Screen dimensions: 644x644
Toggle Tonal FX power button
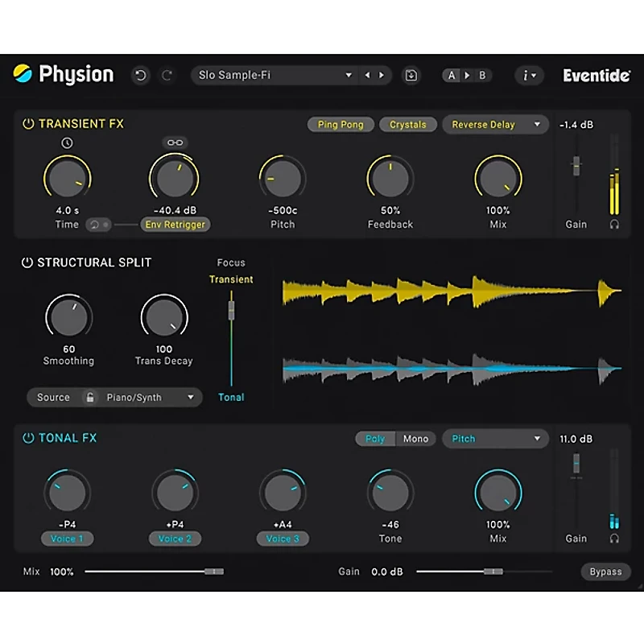click(28, 438)
